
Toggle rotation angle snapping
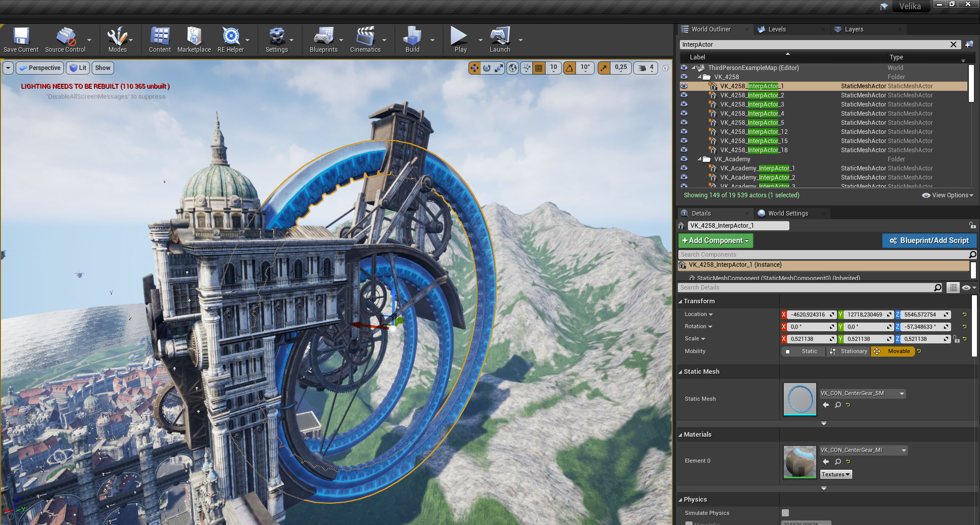(570, 68)
